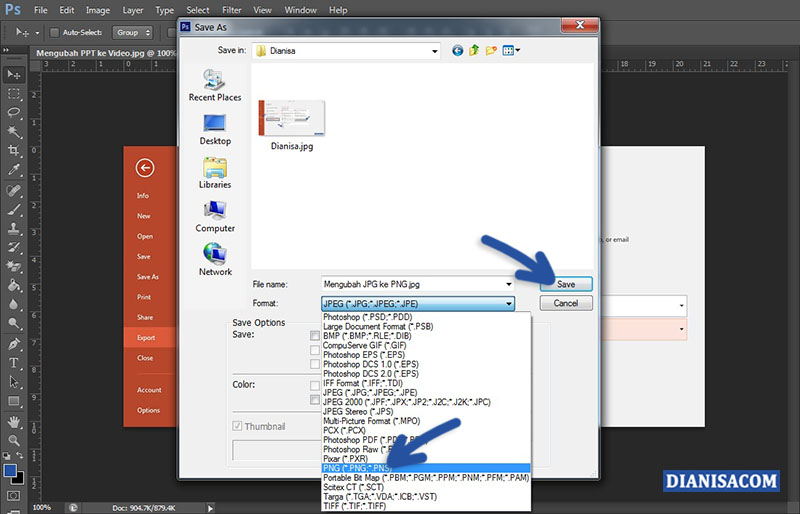The image size is (800, 514).
Task: Tick the checkbox beside the Color: label
Action: pyautogui.click(x=315, y=385)
